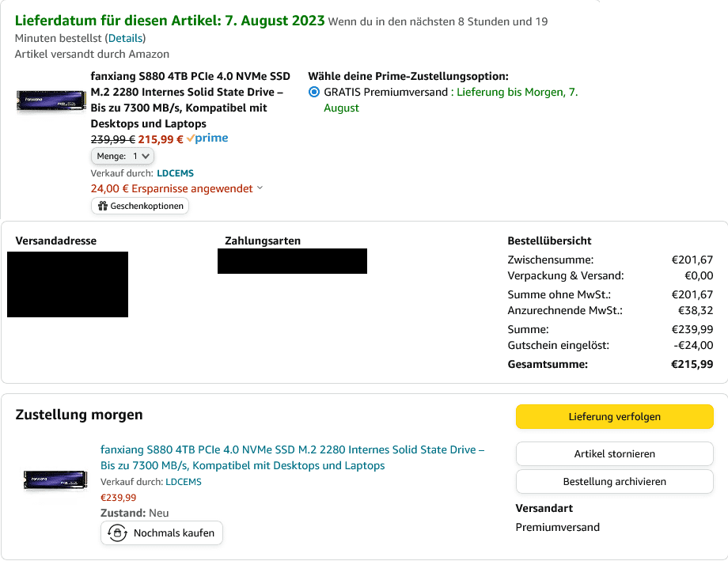
Task: Open seller LDCEMS link beside the Menge section
Action: point(175,173)
